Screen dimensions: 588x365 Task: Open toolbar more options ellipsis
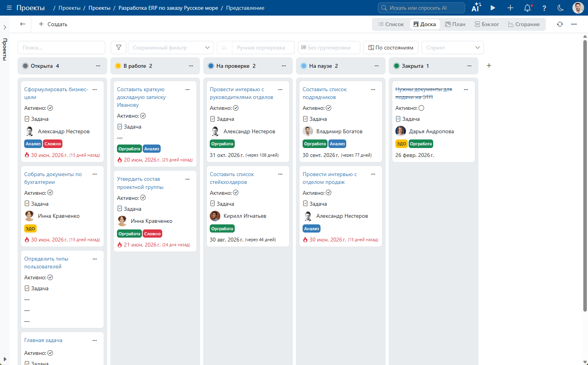574,24
